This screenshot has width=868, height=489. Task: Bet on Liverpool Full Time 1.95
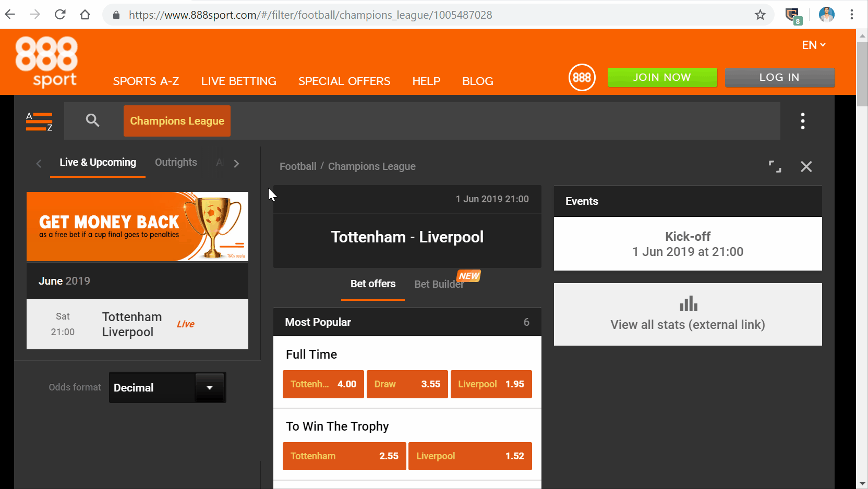point(491,384)
